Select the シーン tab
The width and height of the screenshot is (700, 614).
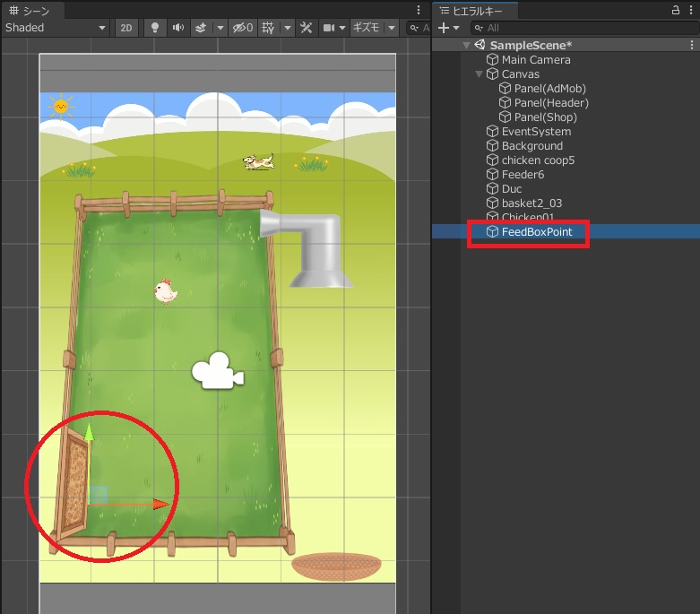[30, 10]
